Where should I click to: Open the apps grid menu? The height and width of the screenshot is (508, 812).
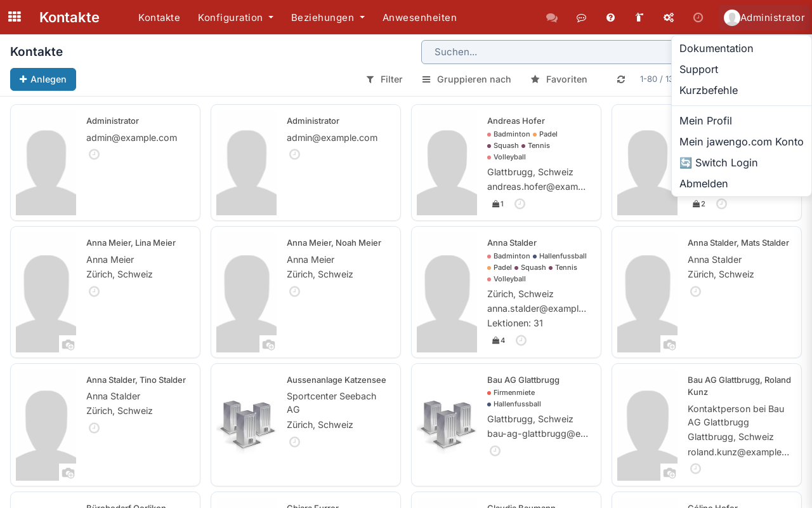pyautogui.click(x=15, y=17)
